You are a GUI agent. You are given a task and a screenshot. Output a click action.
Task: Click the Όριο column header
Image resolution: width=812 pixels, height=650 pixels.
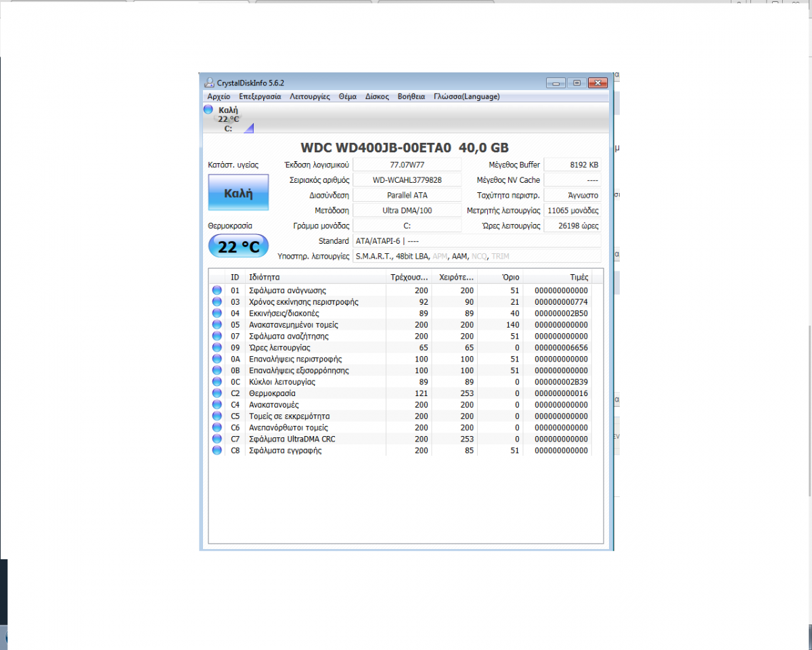tap(500, 277)
